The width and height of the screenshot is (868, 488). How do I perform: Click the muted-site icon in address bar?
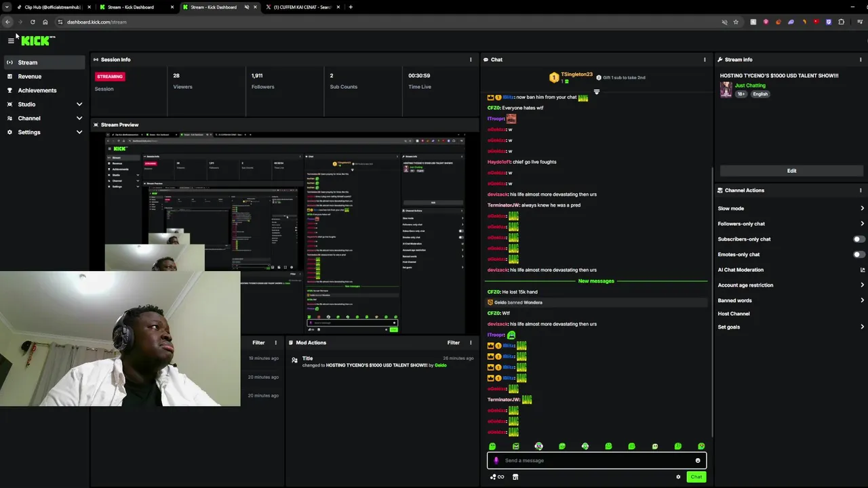click(x=725, y=22)
